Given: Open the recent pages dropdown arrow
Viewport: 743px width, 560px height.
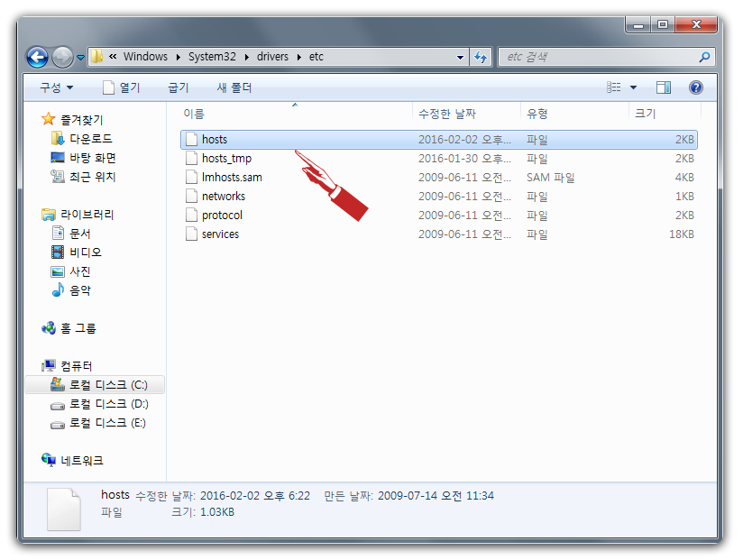Looking at the screenshot, I should [80, 58].
